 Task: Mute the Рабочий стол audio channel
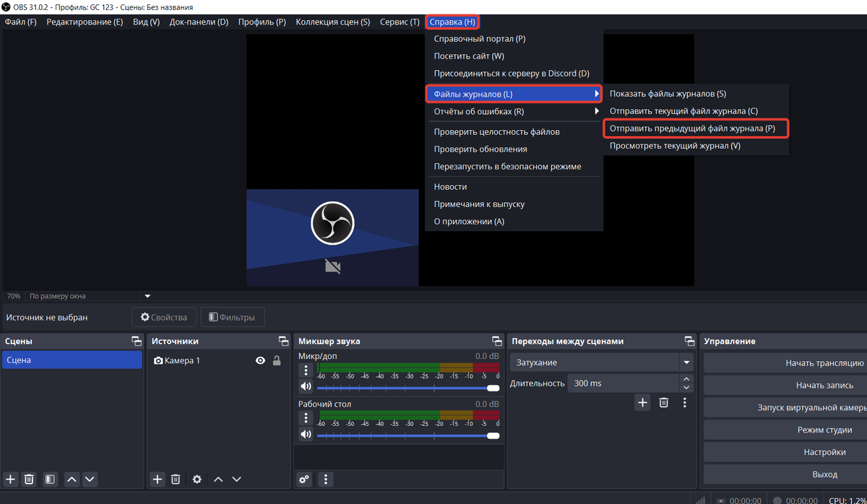pyautogui.click(x=306, y=435)
